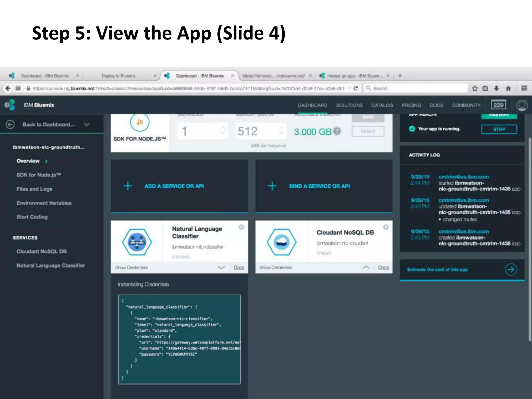Open the DASHBOARD navigation item
The height and width of the screenshot is (399, 532).
click(x=312, y=105)
